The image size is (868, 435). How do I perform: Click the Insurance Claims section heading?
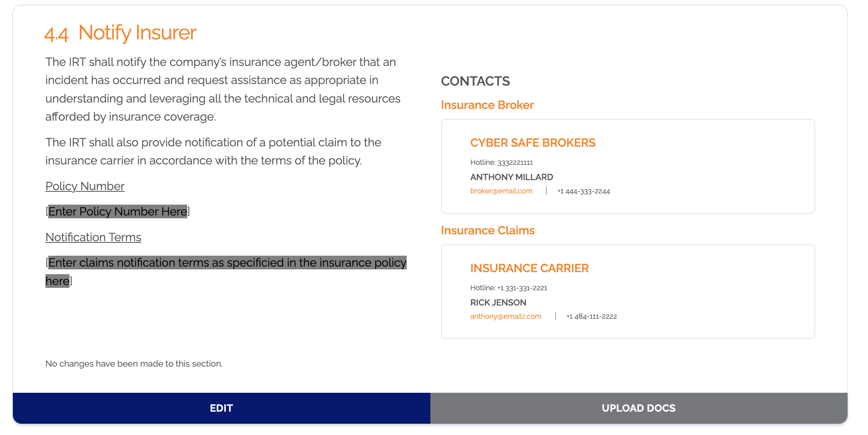pos(488,230)
